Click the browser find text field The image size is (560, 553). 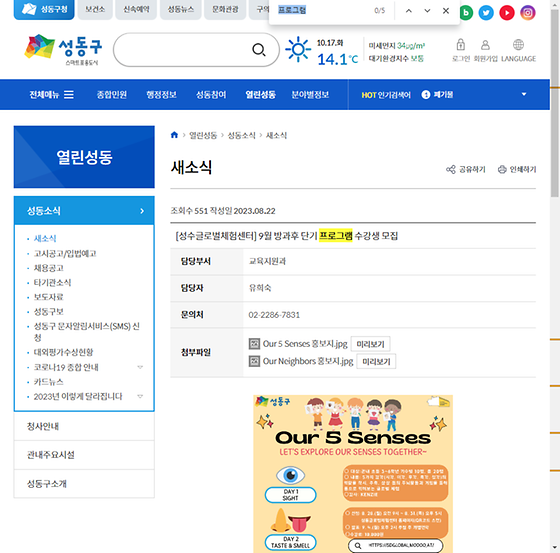320,10
